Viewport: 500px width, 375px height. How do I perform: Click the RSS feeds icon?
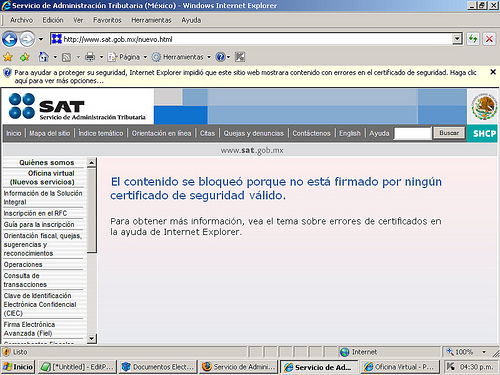click(x=67, y=57)
